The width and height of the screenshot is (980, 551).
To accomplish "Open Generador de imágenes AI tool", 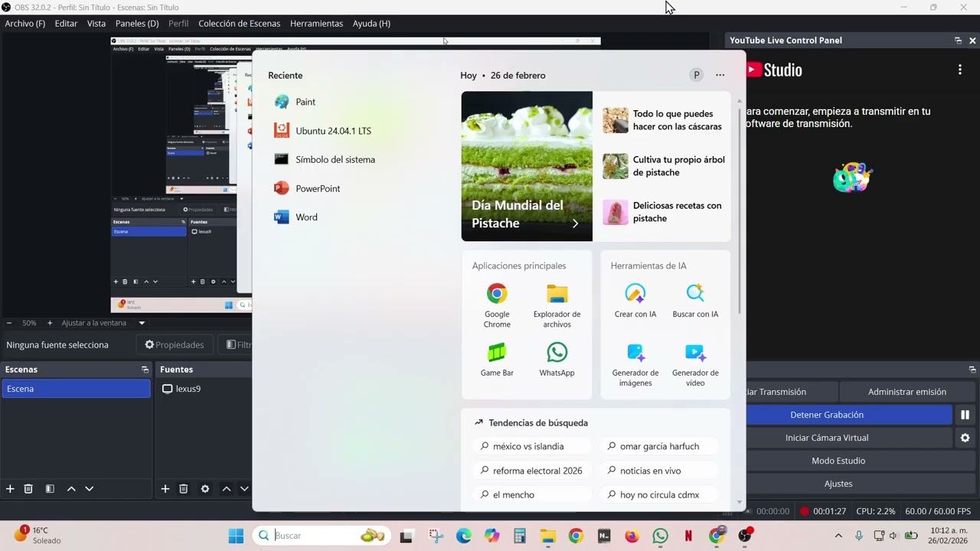I will (635, 364).
